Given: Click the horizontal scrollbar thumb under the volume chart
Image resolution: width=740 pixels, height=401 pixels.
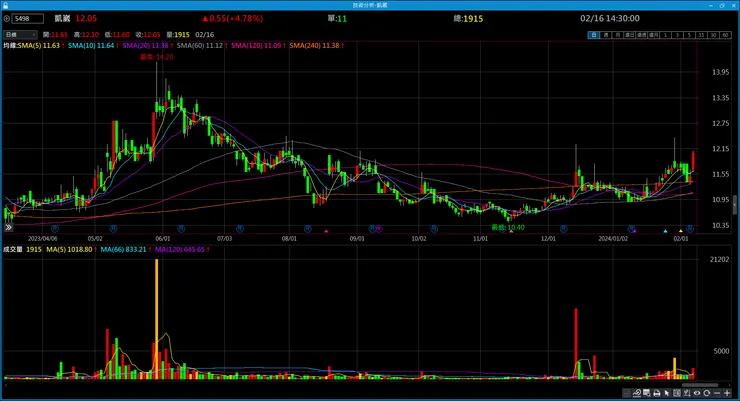Looking at the screenshot, I should (700, 385).
